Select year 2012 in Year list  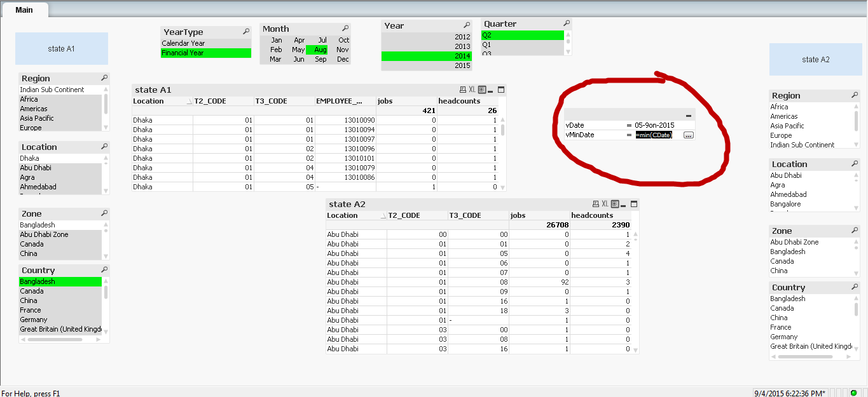pyautogui.click(x=427, y=37)
